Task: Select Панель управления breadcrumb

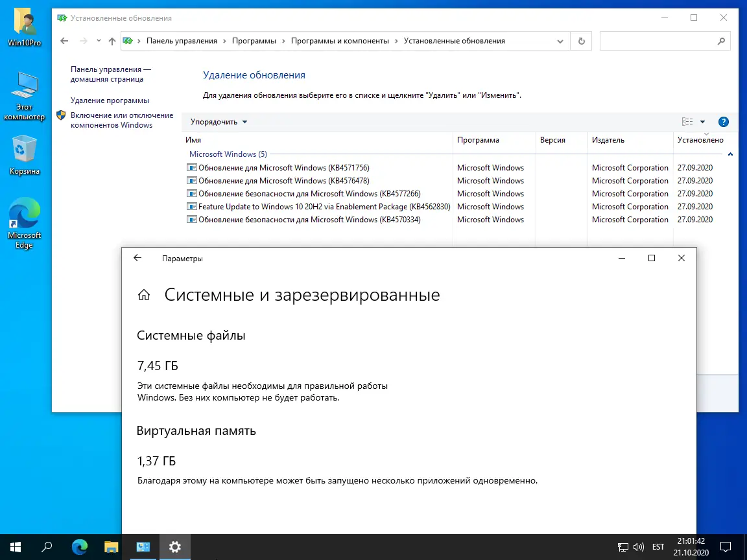Action: 182,41
